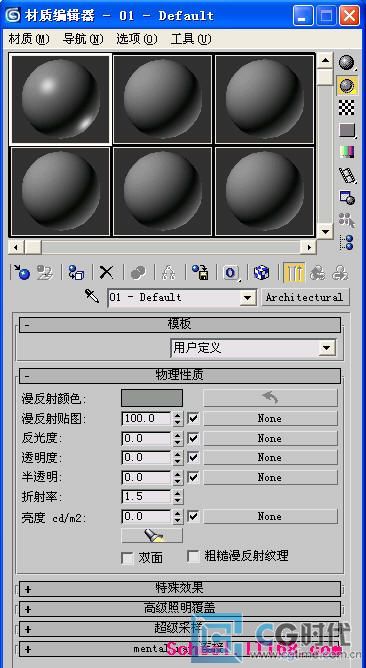The image size is (366, 668).
Task: Click the 漫反射贴图 amount field
Action: coord(147,418)
